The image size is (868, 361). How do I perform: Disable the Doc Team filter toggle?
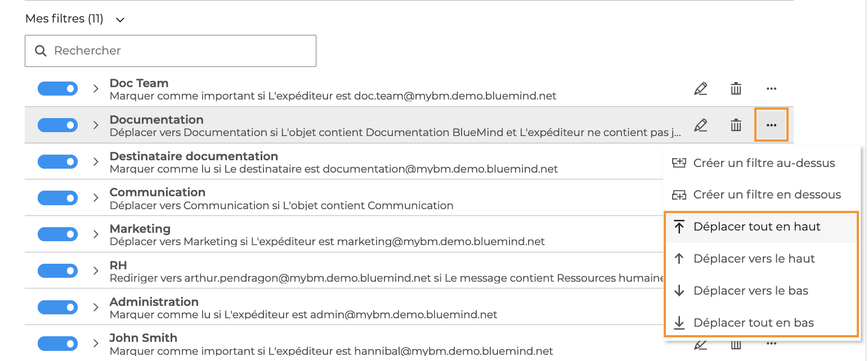coord(57,89)
